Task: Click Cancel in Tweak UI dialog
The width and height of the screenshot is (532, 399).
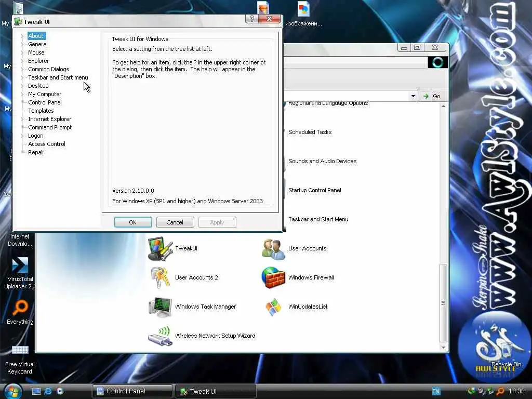Action: coord(175,222)
